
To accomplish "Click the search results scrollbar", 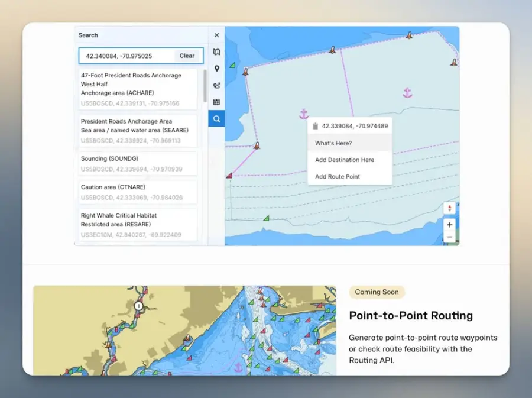I will tap(205, 86).
